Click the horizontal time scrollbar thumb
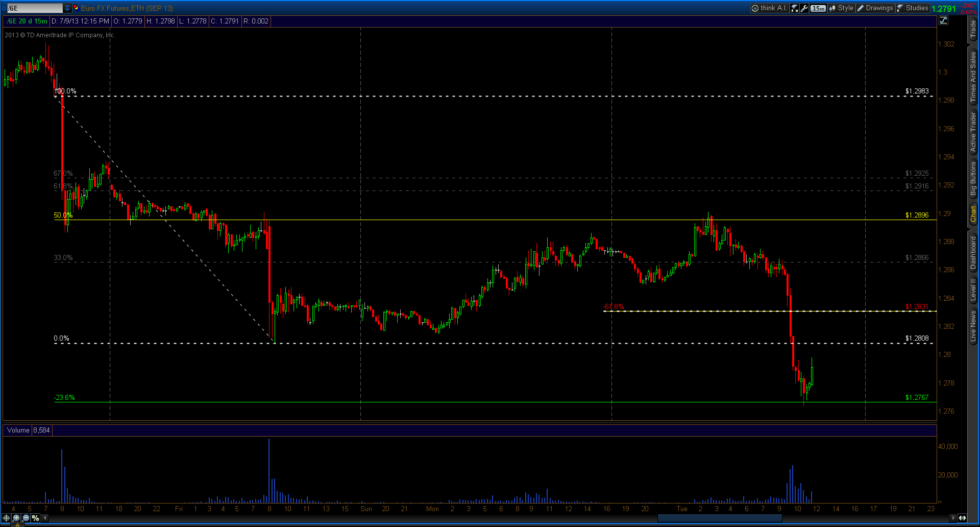This screenshot has height=527, width=980. 720,518
